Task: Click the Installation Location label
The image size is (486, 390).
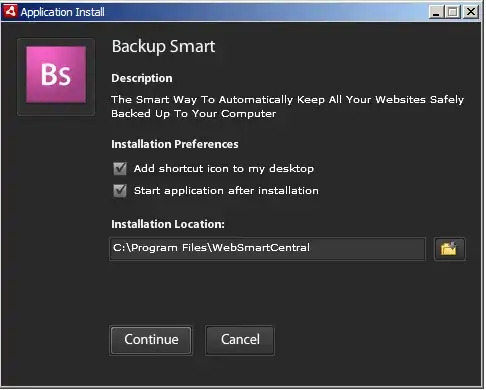Action: pyautogui.click(x=168, y=224)
